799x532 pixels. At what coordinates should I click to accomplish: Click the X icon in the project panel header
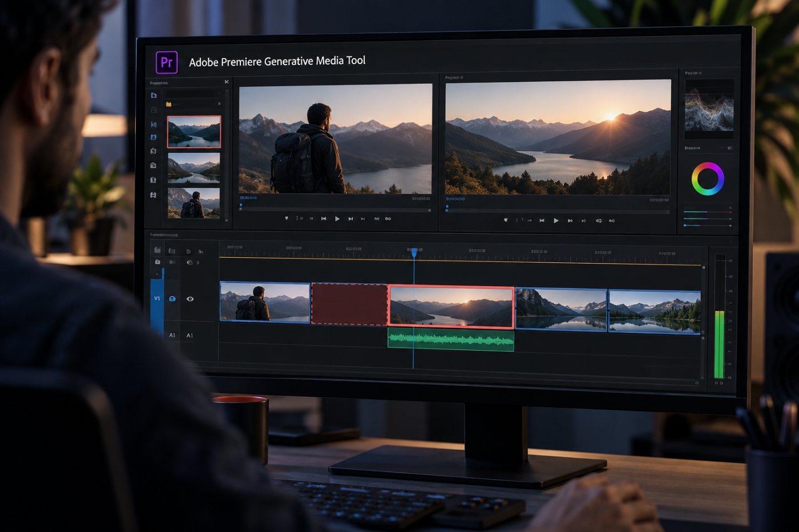227,82
